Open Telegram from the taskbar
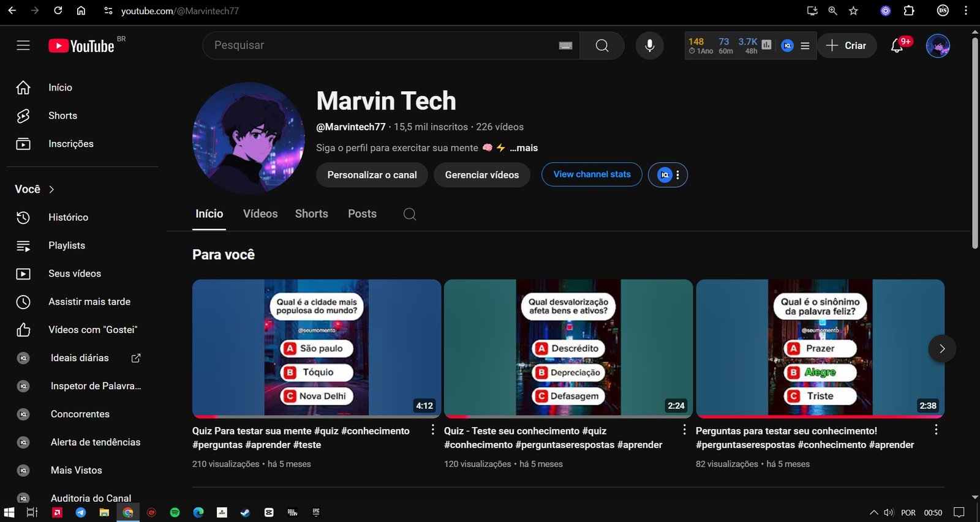This screenshot has width=980, height=522. coord(81,512)
